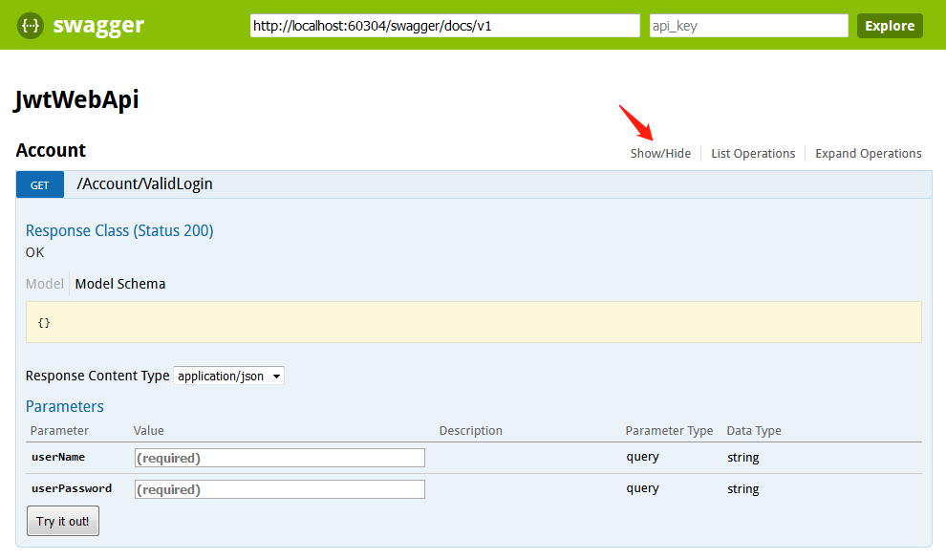Open the Response Content Type dropdown
Image resolution: width=946 pixels, height=560 pixels.
point(228,376)
